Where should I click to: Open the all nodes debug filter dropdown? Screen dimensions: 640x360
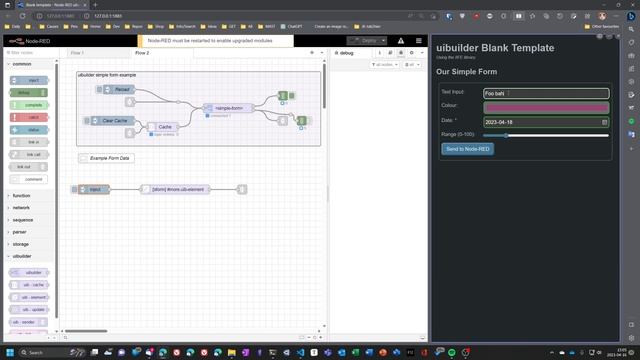pyautogui.click(x=385, y=64)
